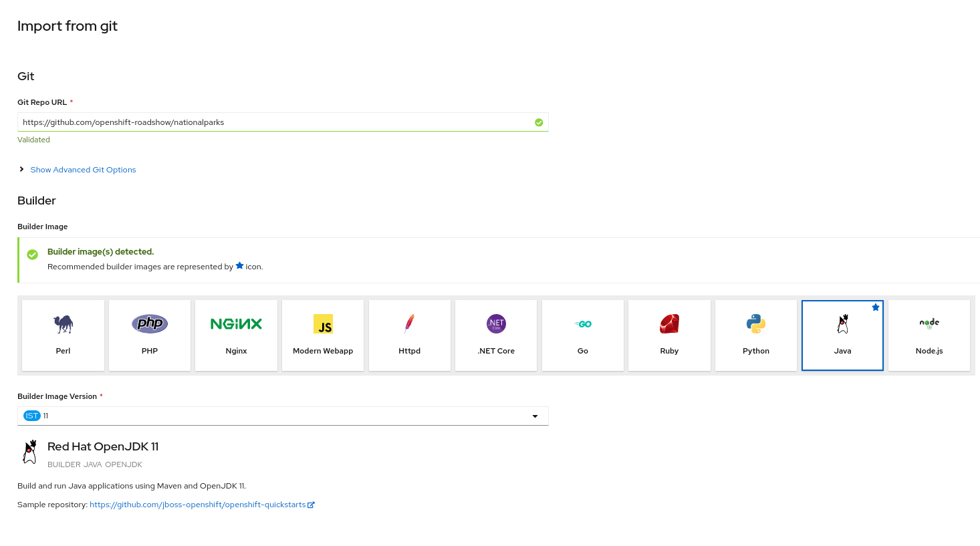
Task: Select the Modern Webapp builder image
Action: click(322, 335)
